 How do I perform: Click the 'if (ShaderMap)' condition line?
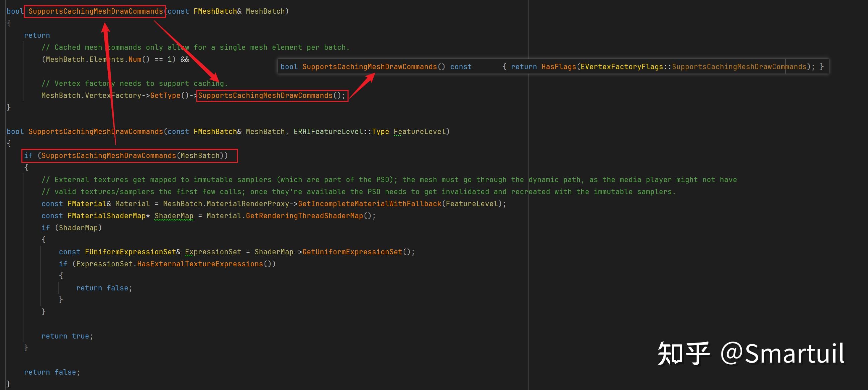point(71,228)
